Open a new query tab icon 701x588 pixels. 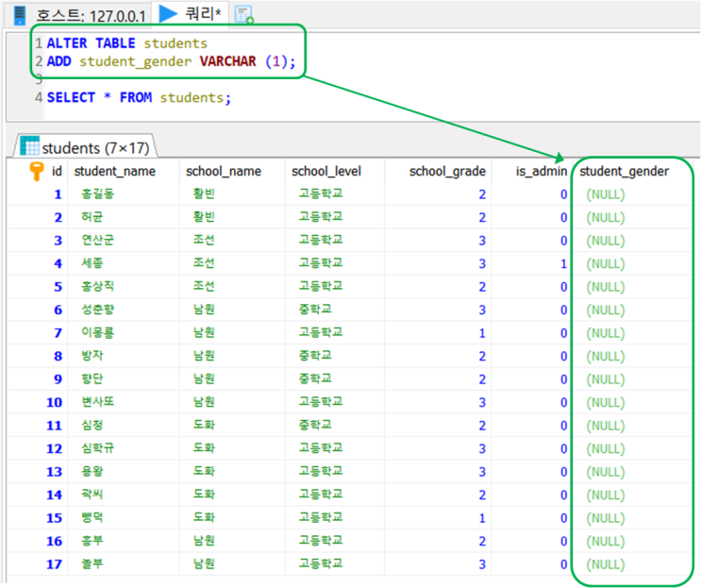(244, 15)
